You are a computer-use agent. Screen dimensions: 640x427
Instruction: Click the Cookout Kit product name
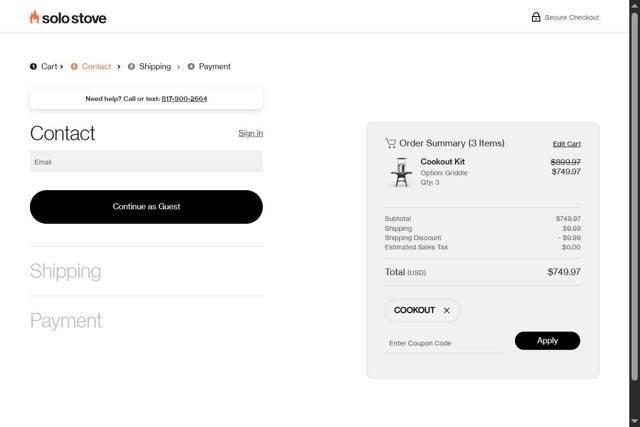442,162
